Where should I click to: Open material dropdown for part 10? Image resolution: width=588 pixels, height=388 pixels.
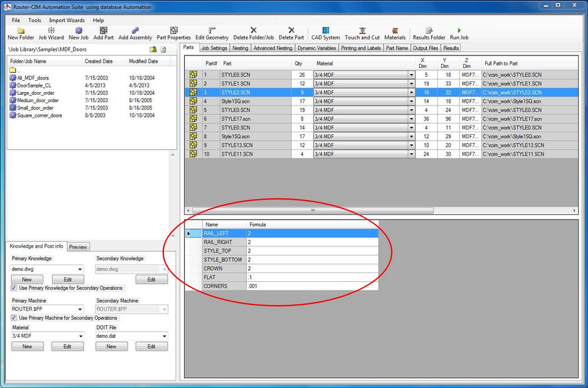411,154
